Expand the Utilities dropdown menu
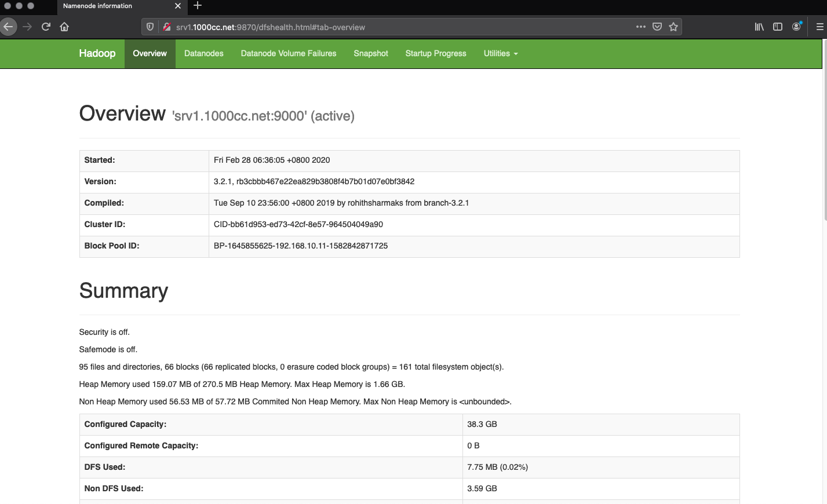 click(x=501, y=53)
